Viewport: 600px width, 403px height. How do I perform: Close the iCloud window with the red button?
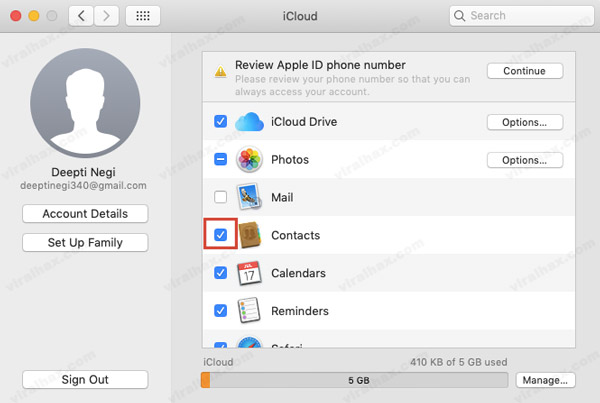click(16, 16)
